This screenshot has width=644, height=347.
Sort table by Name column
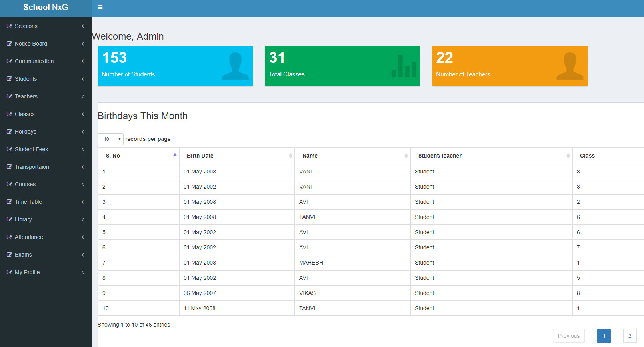coord(352,156)
